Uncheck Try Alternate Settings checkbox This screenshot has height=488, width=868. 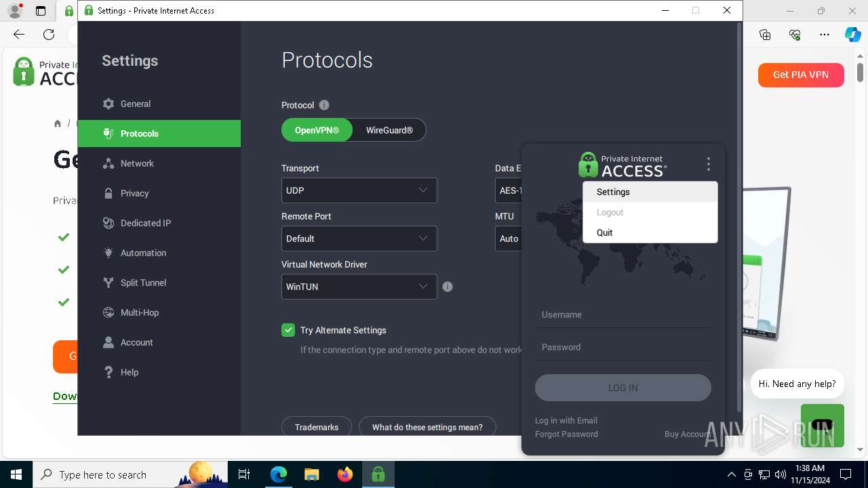click(288, 330)
